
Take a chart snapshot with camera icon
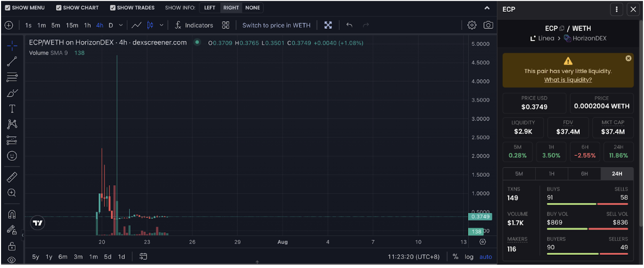pos(488,25)
